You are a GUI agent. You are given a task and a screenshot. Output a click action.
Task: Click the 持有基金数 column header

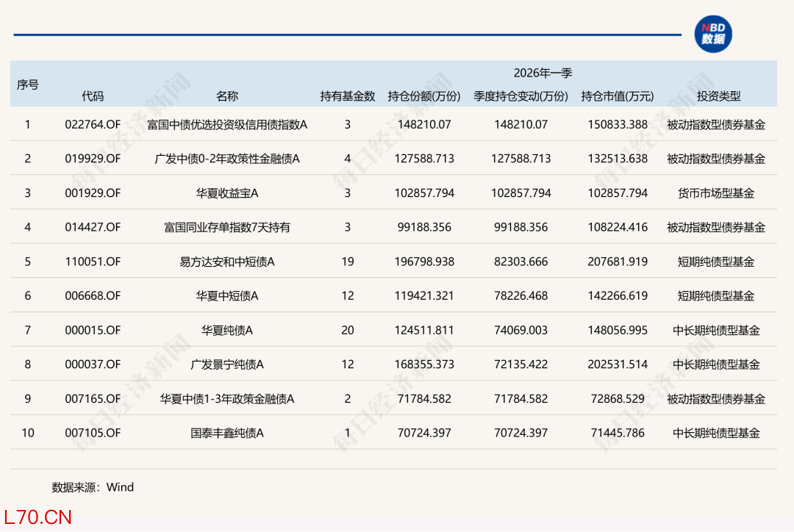click(347, 96)
